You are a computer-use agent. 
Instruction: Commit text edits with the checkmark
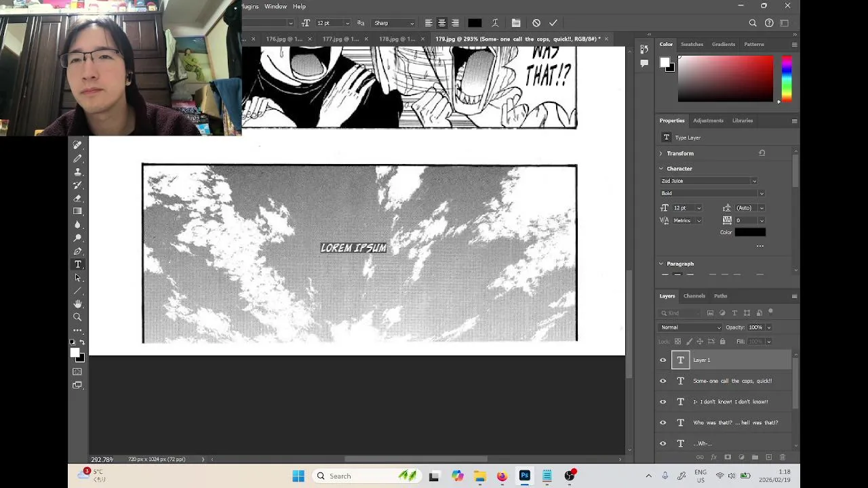(553, 23)
